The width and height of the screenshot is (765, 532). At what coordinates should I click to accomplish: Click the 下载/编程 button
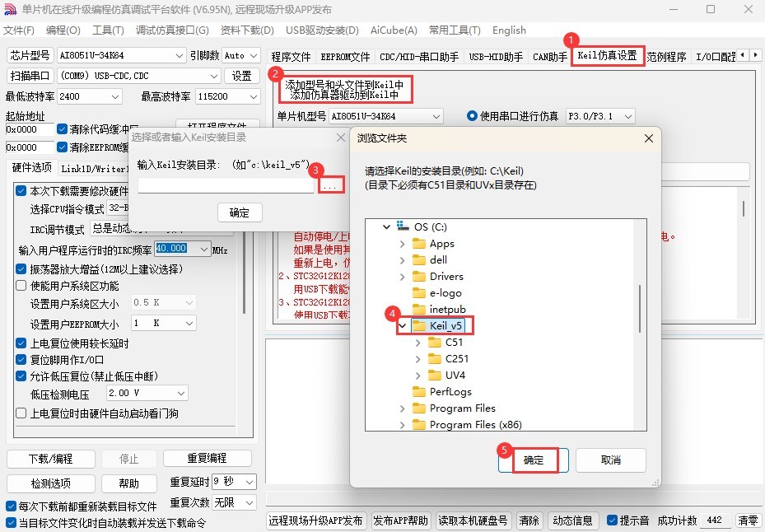pos(51,459)
